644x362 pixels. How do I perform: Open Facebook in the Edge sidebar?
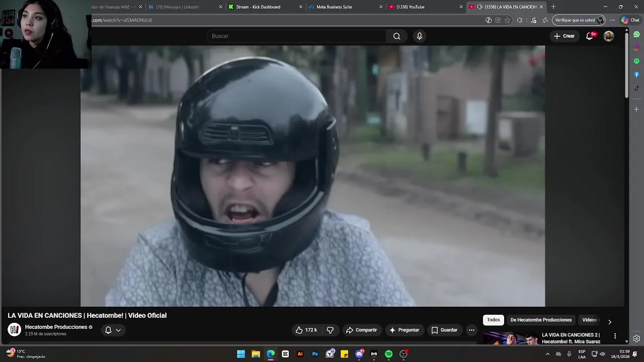(x=636, y=74)
